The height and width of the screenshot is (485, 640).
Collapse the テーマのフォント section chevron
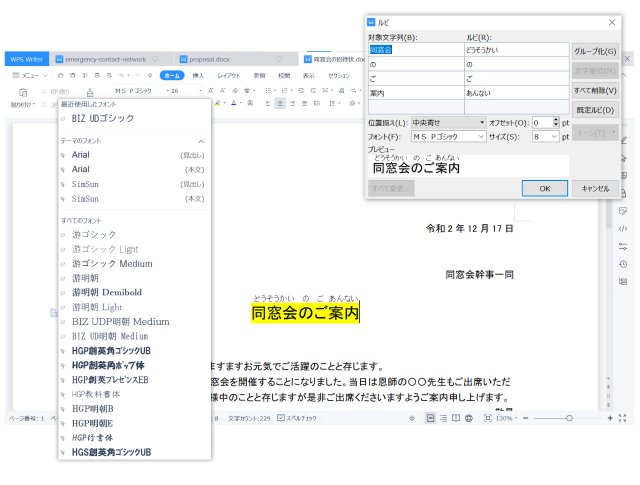coord(201,141)
